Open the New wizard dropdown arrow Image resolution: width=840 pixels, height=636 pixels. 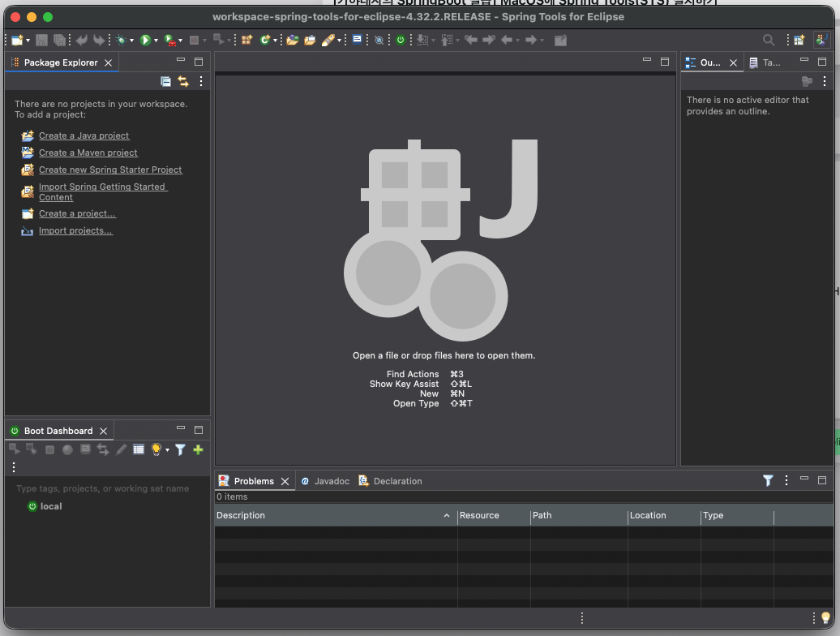click(28, 41)
